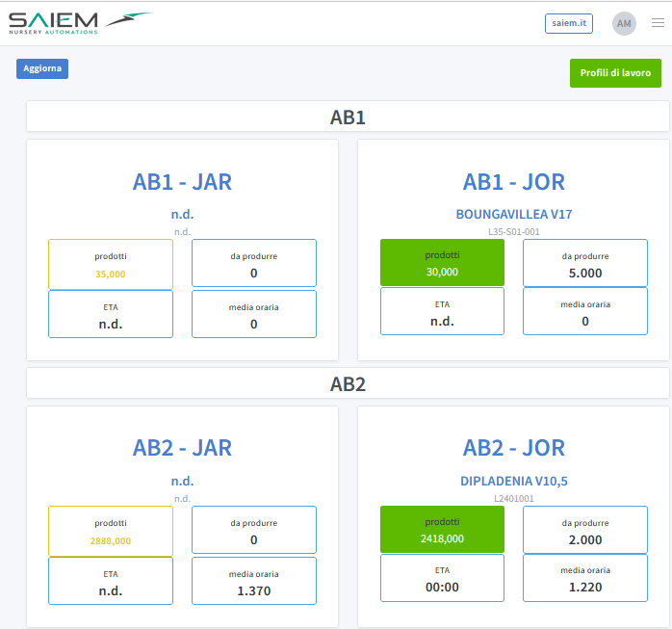Click the ETA 00:00 box
Screen dimensions: 672x629
point(442,579)
